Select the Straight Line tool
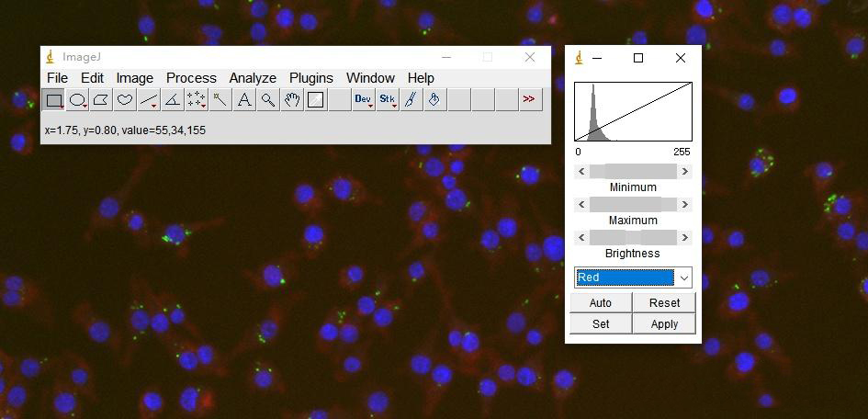Screen dimensions: 868x419 pyautogui.click(x=149, y=100)
